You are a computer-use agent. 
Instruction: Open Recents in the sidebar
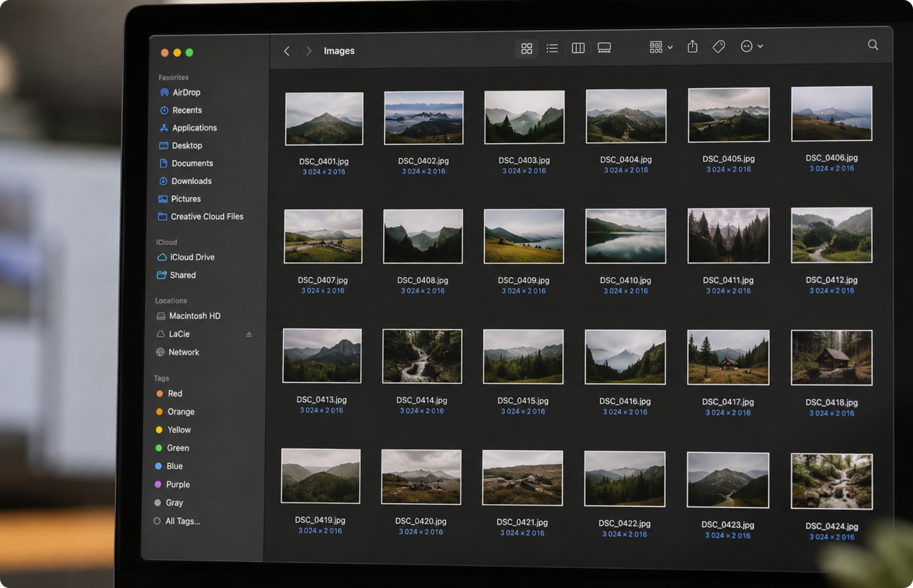[x=181, y=110]
